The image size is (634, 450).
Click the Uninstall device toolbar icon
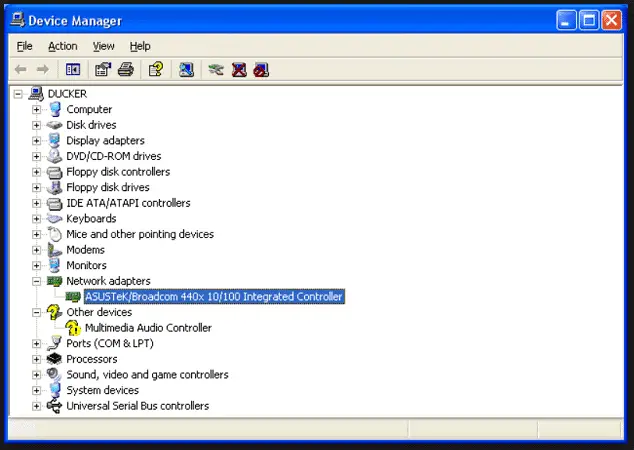(239, 70)
